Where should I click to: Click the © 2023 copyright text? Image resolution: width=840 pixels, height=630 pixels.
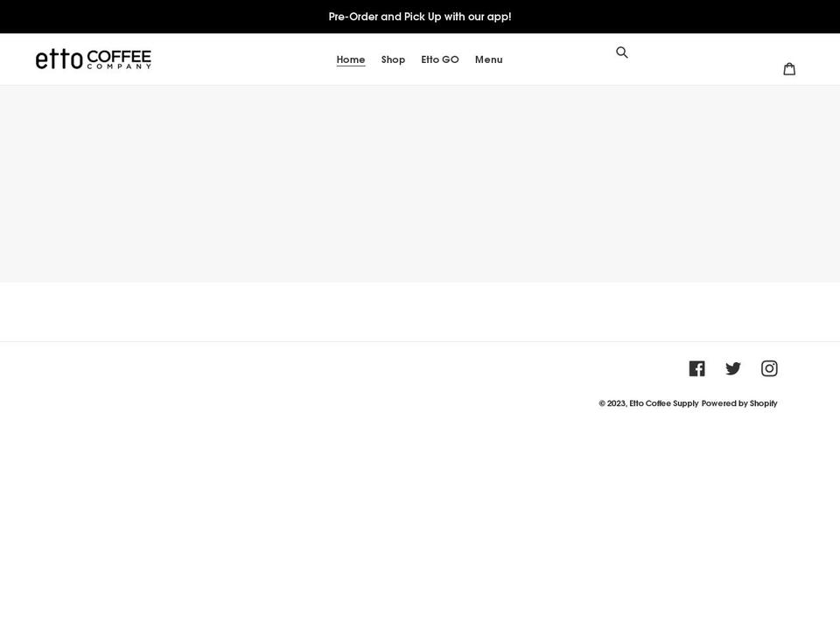[612, 403]
